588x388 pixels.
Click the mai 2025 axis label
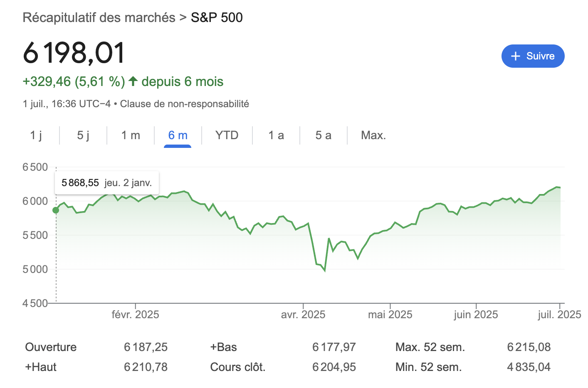(390, 314)
